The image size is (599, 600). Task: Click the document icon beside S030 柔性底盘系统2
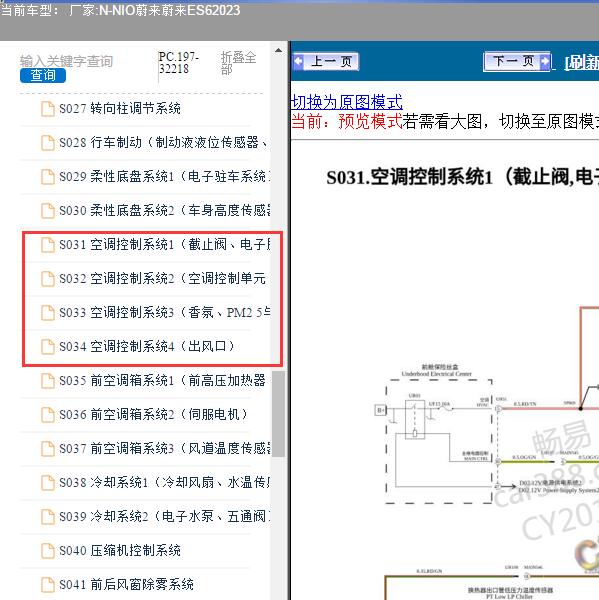[48, 210]
